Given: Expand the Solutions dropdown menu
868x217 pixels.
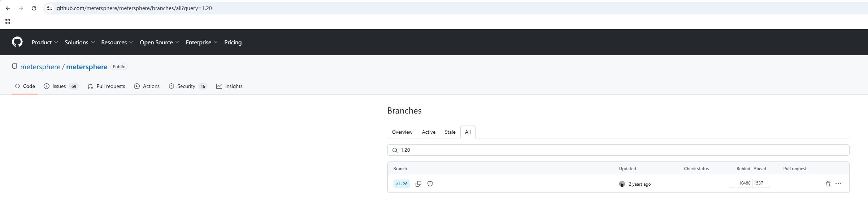Looking at the screenshot, I should [79, 42].
